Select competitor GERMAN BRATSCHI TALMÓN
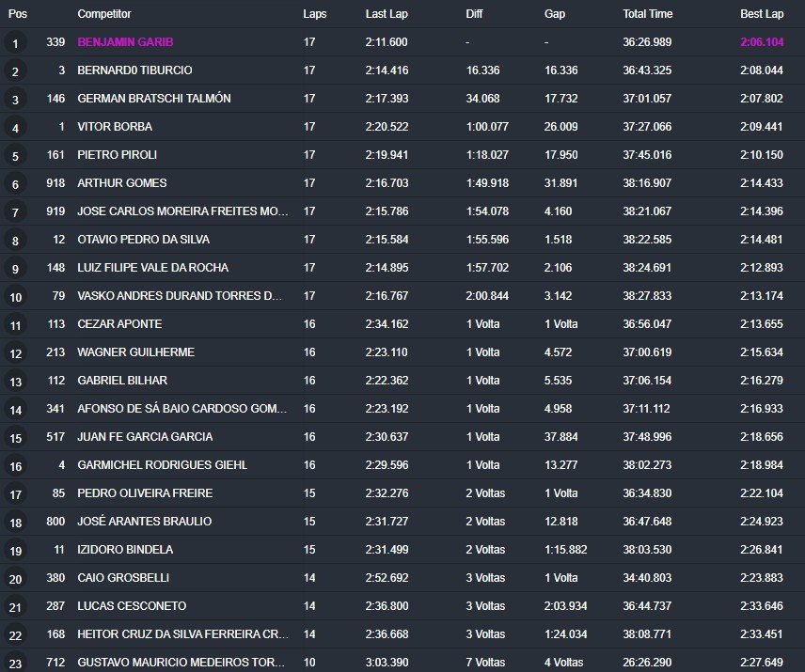805x672 pixels. (154, 99)
